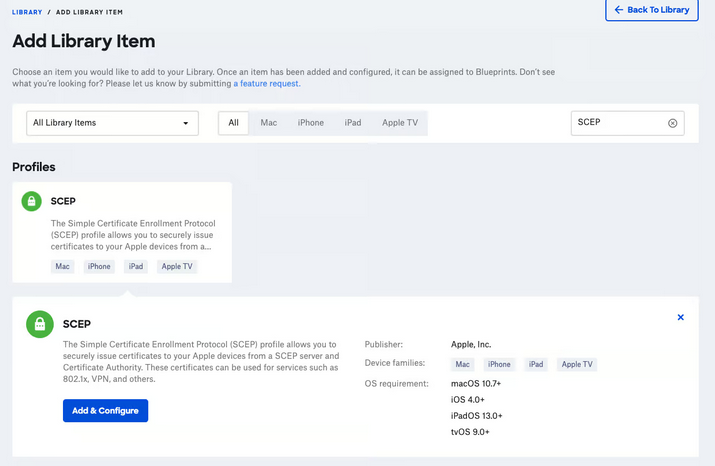Click the green lock icon in SCEP details panel
The height and width of the screenshot is (466, 715).
[40, 324]
